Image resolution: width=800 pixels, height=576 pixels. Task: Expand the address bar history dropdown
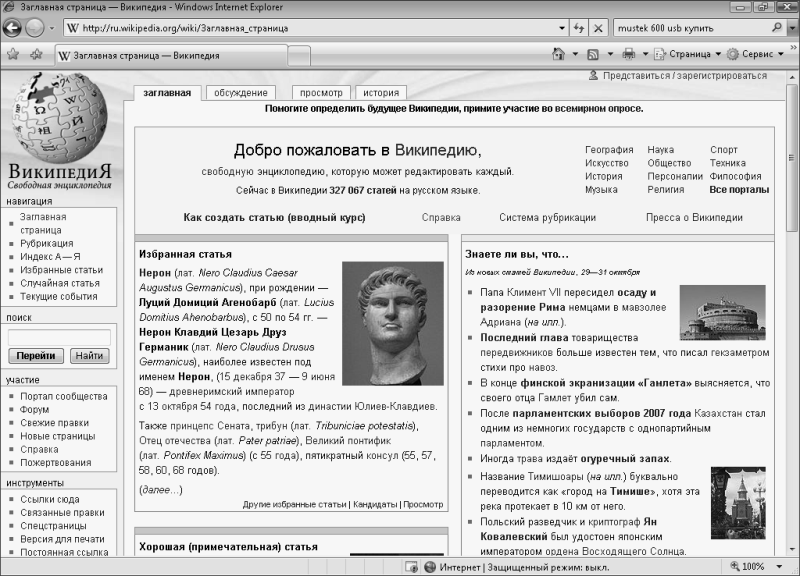point(562,28)
